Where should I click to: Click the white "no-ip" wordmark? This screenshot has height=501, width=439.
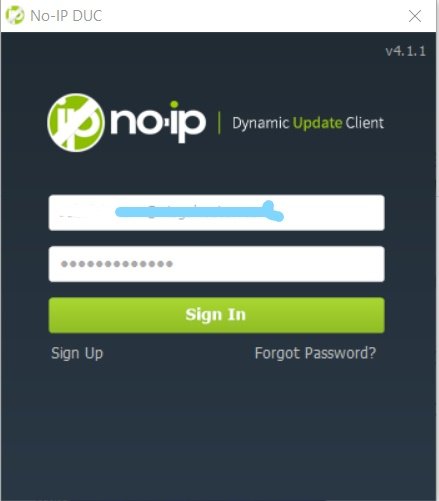point(158,125)
